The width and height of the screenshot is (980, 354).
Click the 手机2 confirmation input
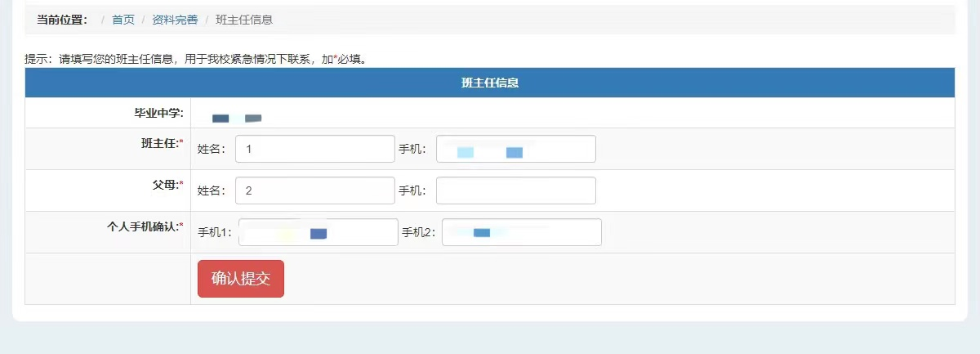pyautogui.click(x=521, y=232)
